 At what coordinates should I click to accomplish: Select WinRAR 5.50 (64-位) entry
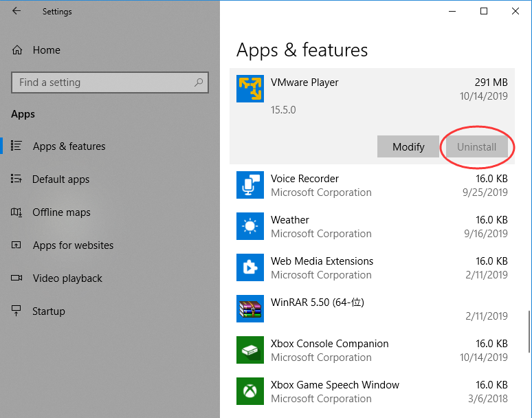373,309
